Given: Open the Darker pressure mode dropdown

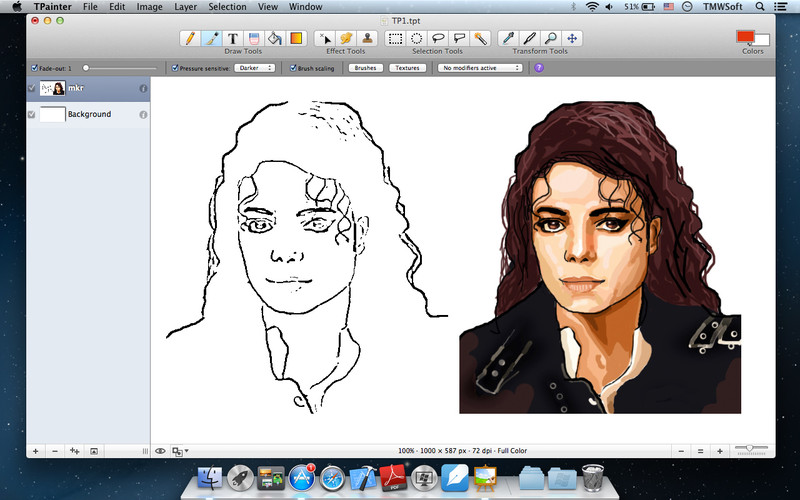Looking at the screenshot, I should pyautogui.click(x=255, y=68).
